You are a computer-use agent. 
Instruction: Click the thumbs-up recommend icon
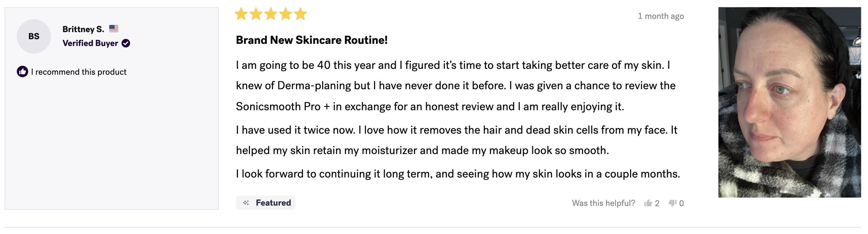[22, 72]
